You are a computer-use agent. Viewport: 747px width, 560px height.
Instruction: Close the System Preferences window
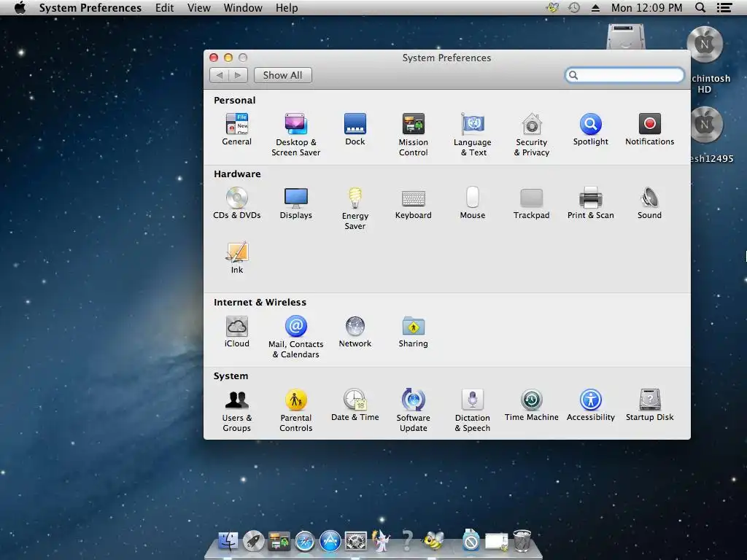(x=214, y=58)
